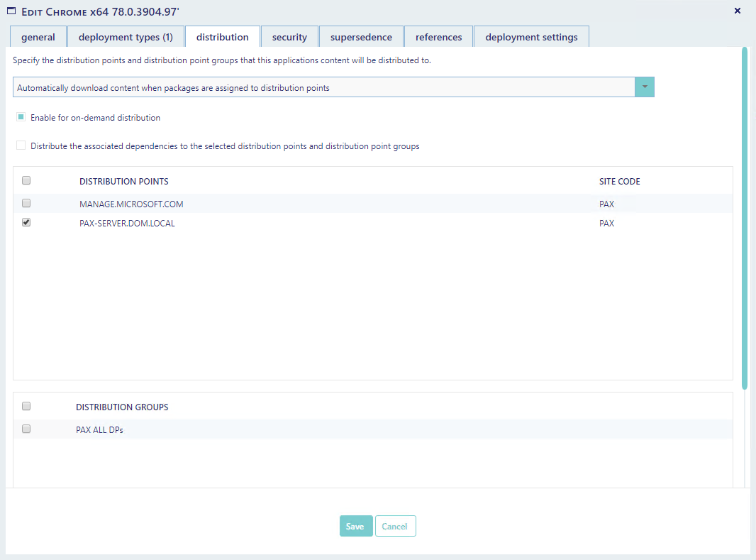
Task: Select the references tab
Action: tap(438, 37)
